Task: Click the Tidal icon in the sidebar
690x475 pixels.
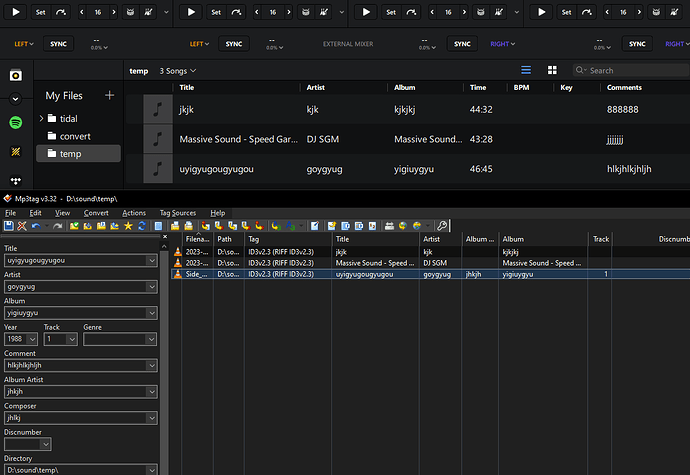Action: 16,181
